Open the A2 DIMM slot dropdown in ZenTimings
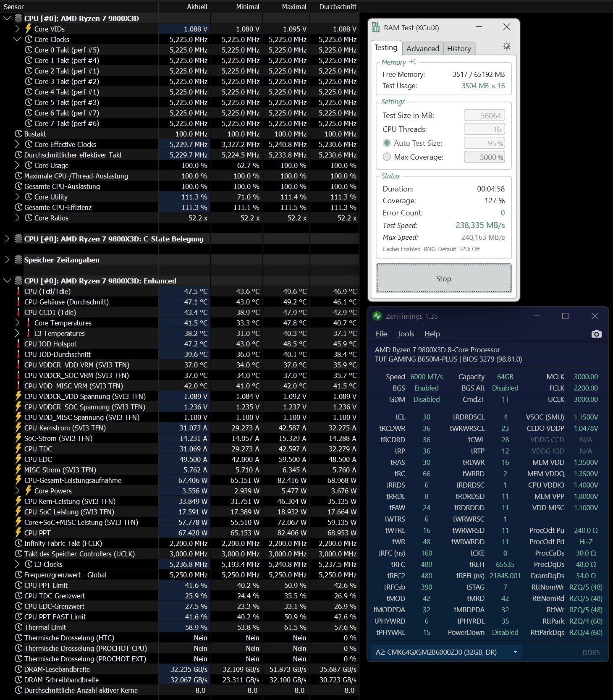The height and width of the screenshot is (700, 613). 446,652
